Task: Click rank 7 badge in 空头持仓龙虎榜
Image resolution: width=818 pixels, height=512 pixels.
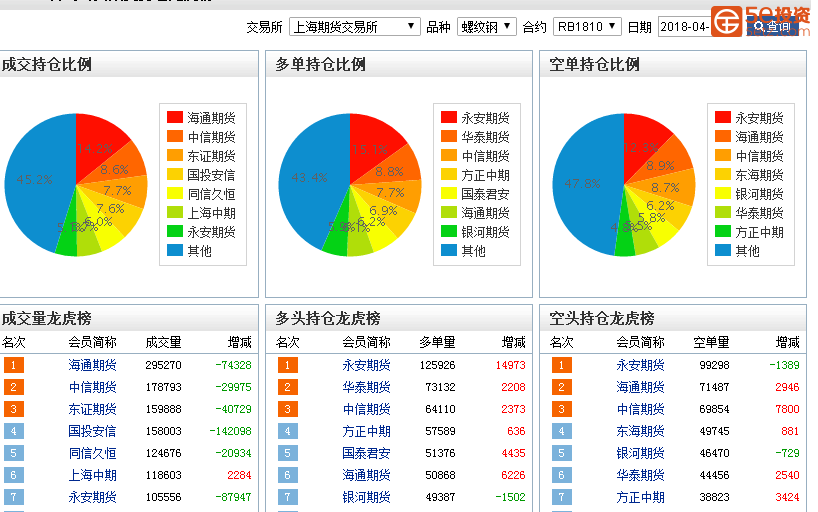Action: (x=561, y=497)
